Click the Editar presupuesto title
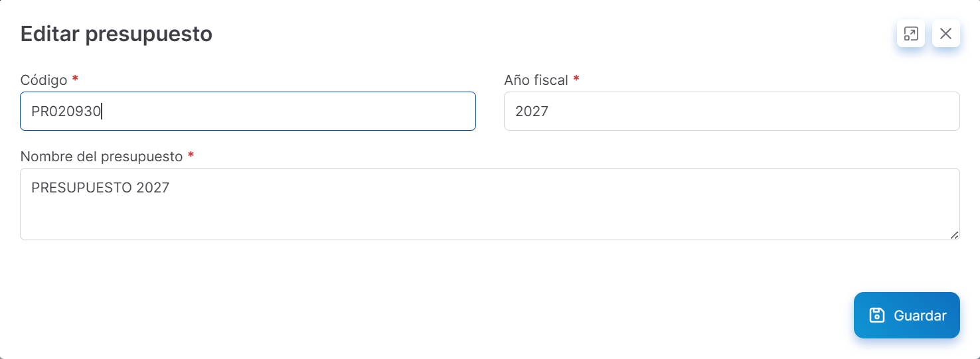980x359 pixels. click(116, 34)
